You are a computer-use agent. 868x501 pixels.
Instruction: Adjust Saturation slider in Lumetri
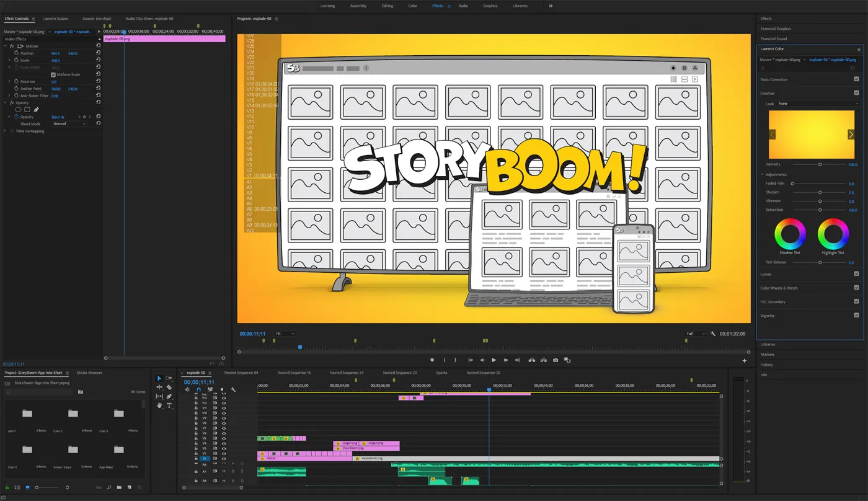click(820, 210)
